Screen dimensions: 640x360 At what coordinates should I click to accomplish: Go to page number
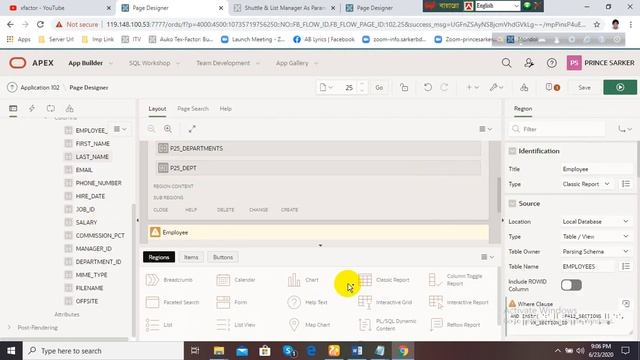[379, 87]
